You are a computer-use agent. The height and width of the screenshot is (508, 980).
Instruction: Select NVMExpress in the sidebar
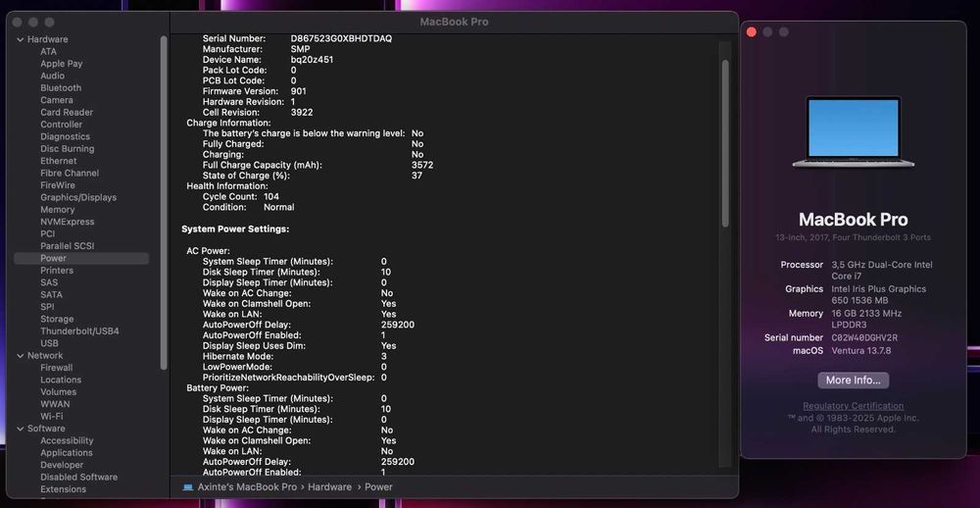67,222
